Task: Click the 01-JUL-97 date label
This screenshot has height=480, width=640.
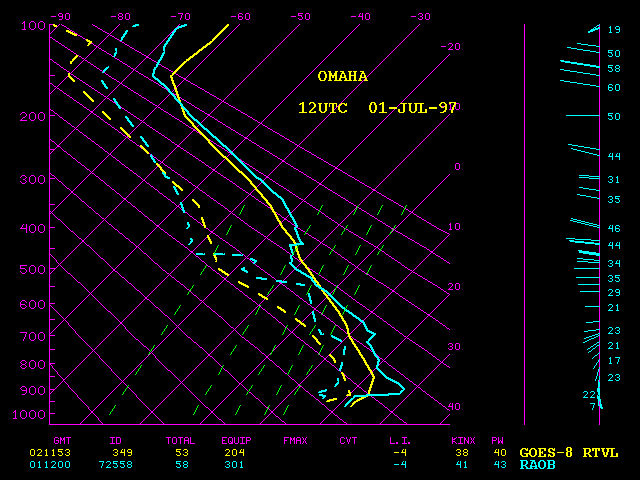Action: click(412, 108)
